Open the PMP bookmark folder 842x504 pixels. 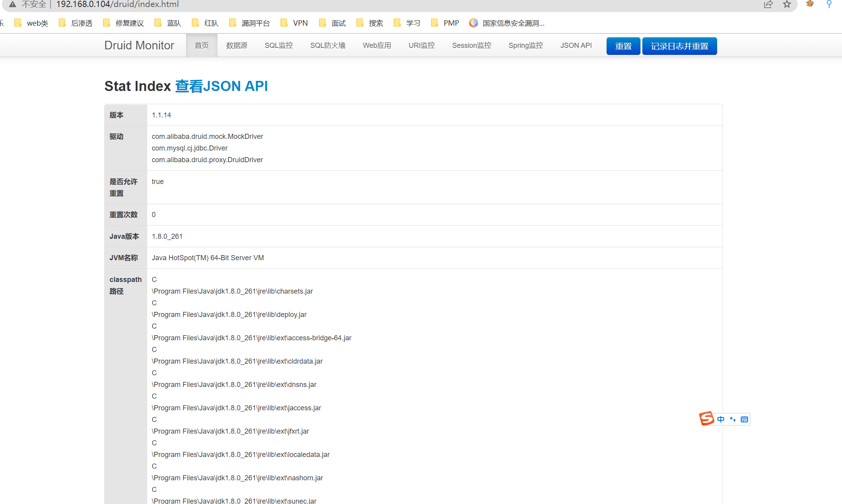(x=445, y=23)
